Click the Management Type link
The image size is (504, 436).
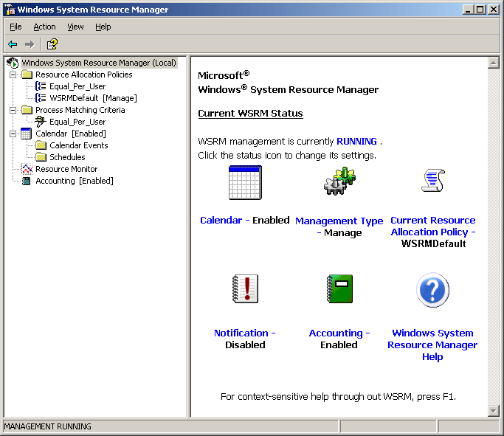(339, 221)
